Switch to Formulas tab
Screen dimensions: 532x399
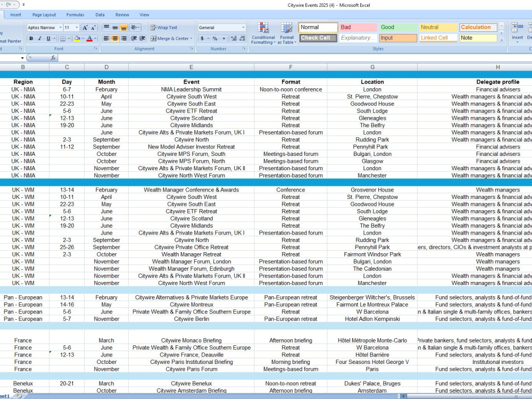pos(76,15)
